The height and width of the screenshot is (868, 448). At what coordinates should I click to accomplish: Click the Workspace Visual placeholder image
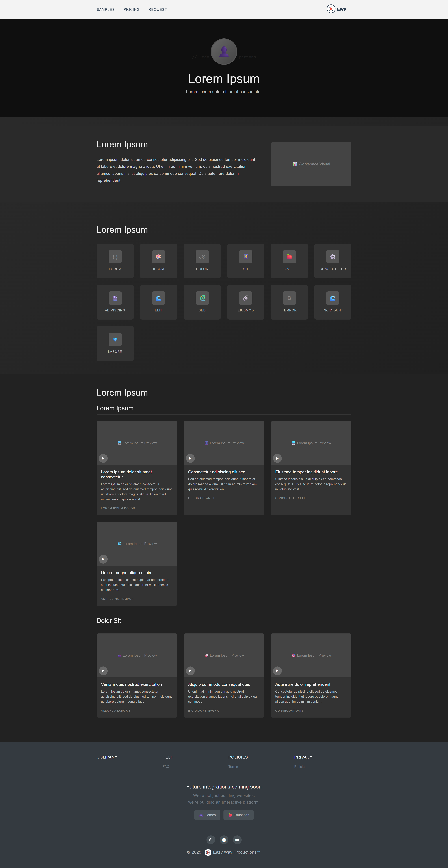tap(311, 164)
